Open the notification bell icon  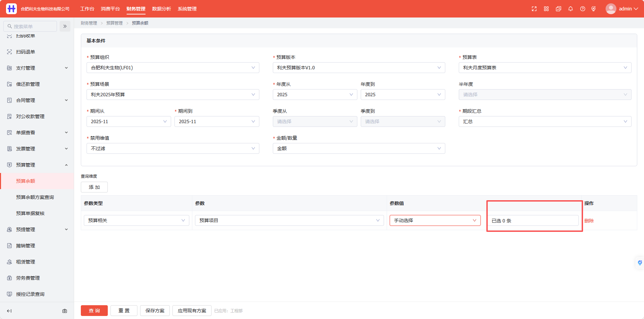point(571,9)
